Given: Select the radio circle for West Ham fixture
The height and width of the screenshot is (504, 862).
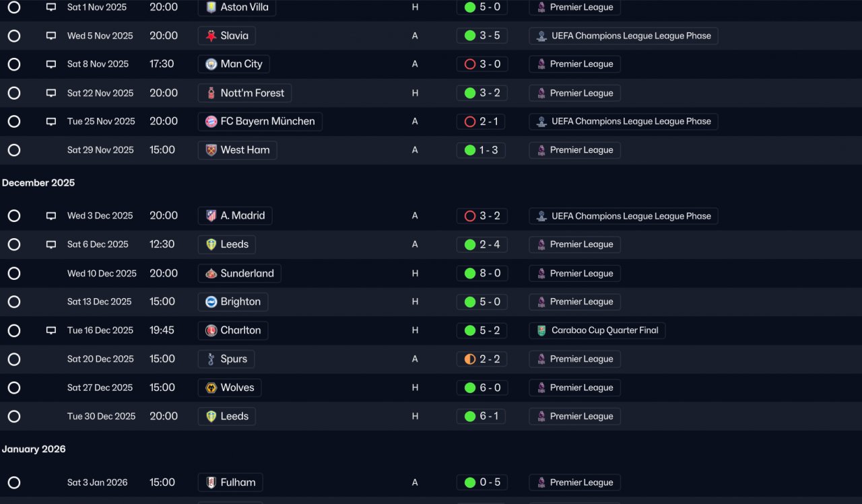Looking at the screenshot, I should click(x=14, y=150).
